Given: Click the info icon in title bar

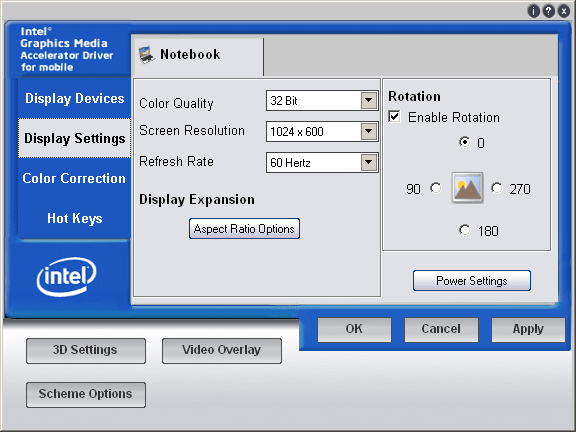Looking at the screenshot, I should pos(533,11).
